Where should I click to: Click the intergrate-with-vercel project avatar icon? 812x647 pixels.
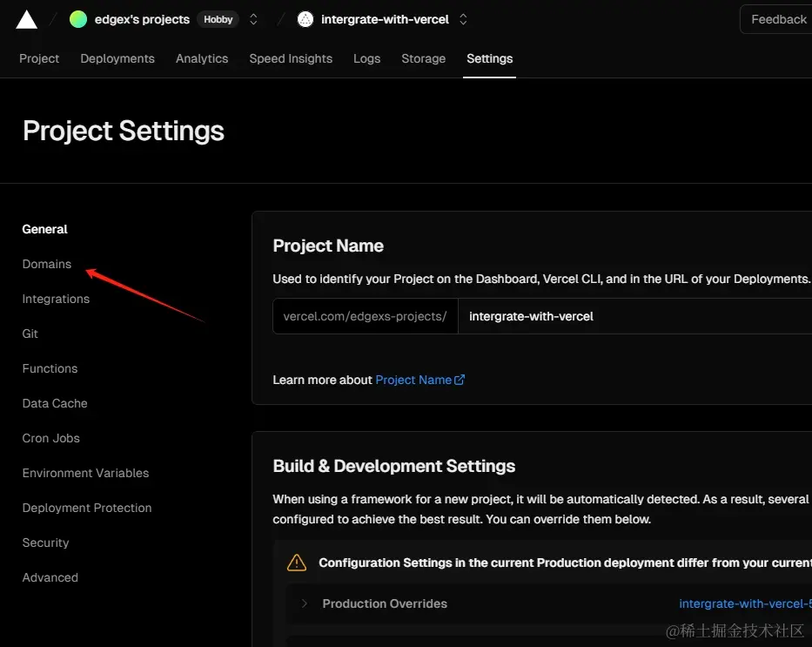tap(305, 19)
